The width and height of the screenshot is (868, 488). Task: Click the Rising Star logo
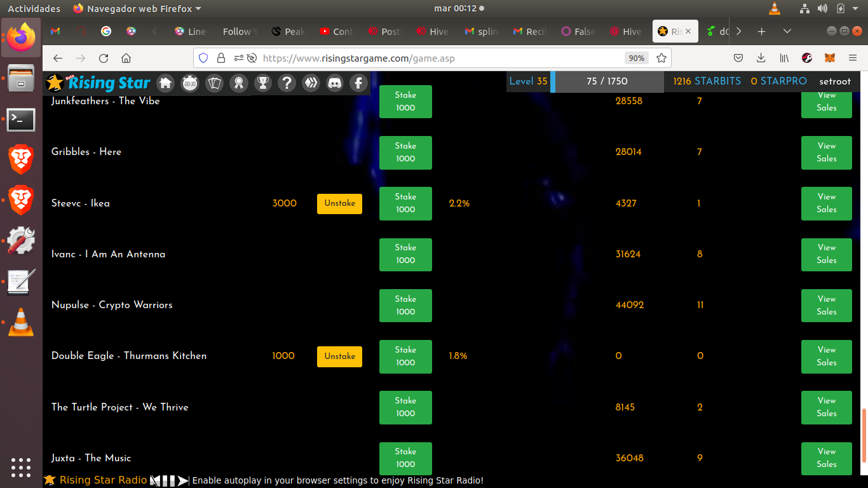pyautogui.click(x=98, y=83)
